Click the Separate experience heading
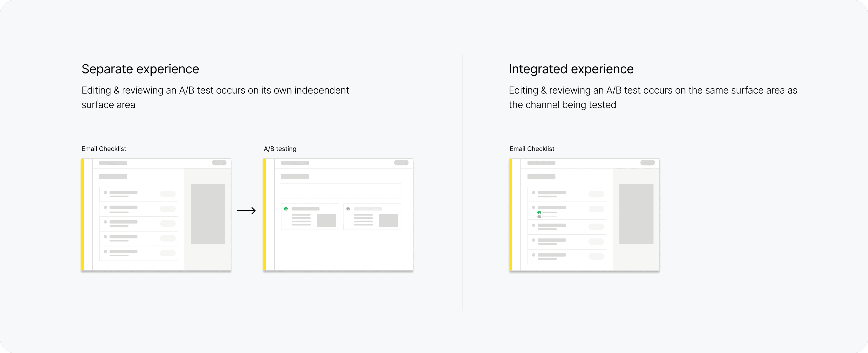This screenshot has width=868, height=353. click(x=140, y=69)
